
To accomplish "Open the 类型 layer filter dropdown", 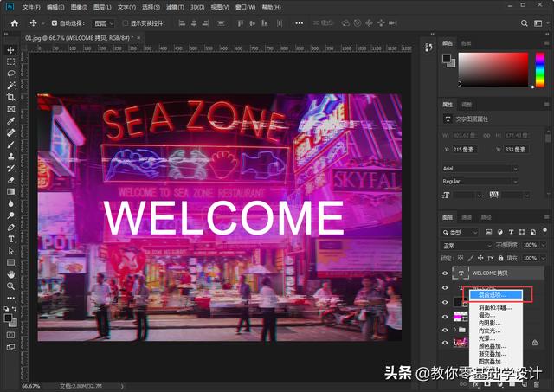I will click(x=460, y=233).
